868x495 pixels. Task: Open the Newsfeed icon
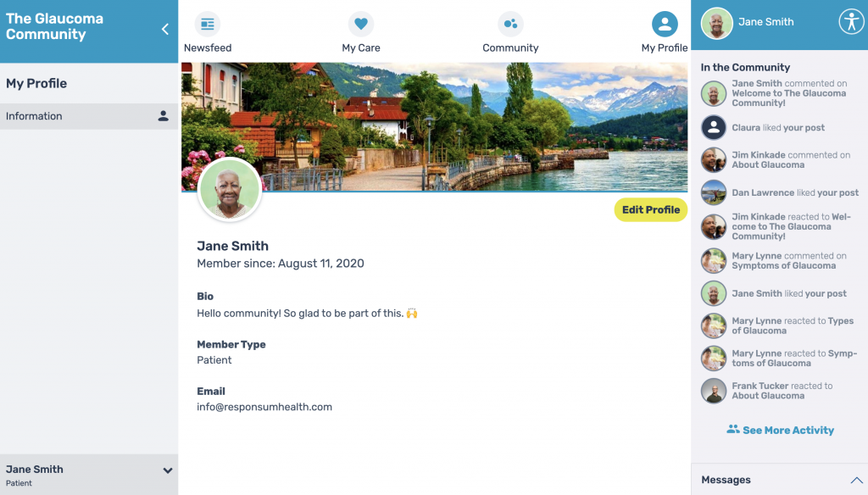pyautogui.click(x=208, y=25)
